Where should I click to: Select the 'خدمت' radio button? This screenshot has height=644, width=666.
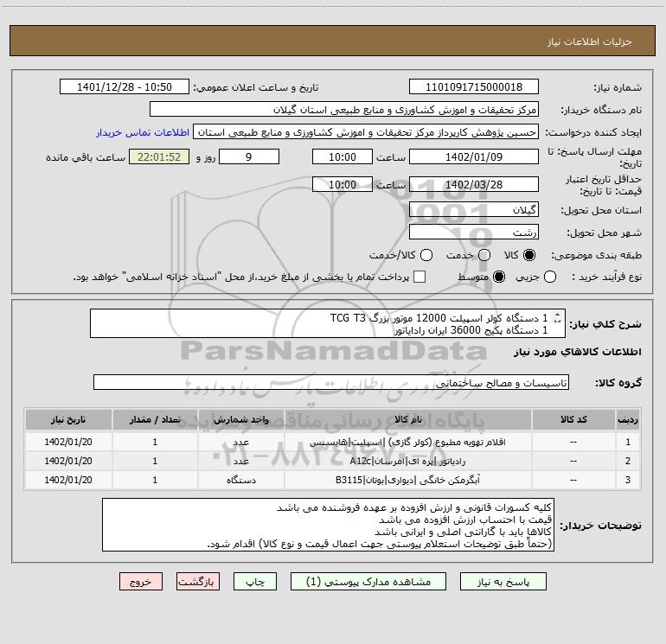coord(484,255)
